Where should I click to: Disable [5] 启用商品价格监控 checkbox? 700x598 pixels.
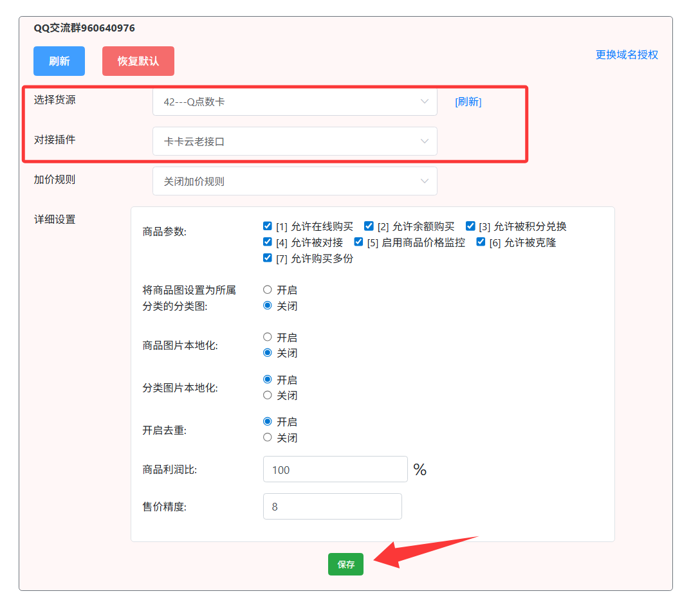point(359,242)
